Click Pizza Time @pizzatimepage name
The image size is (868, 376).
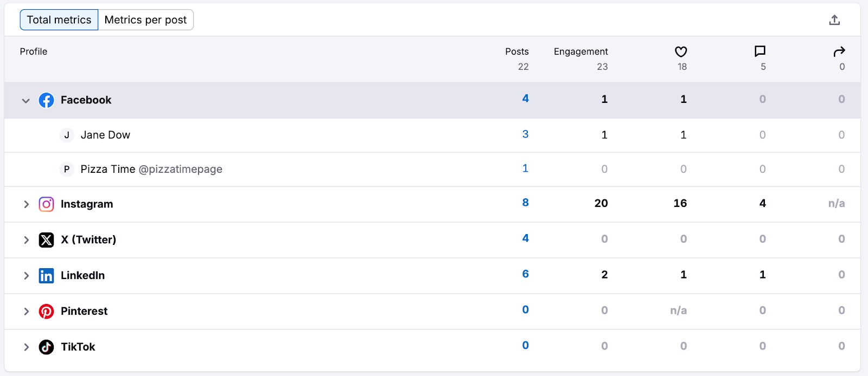151,169
